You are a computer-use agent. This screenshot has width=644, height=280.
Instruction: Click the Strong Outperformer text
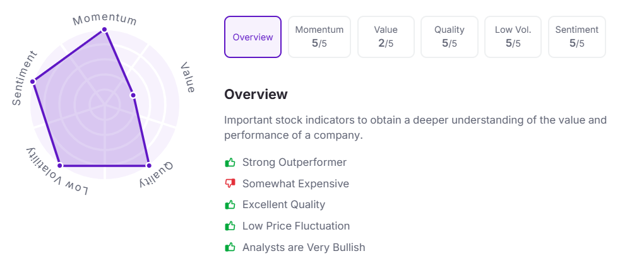point(294,163)
